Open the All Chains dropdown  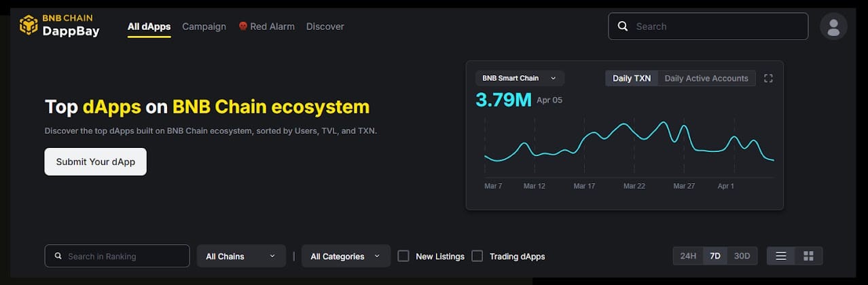pyautogui.click(x=240, y=256)
